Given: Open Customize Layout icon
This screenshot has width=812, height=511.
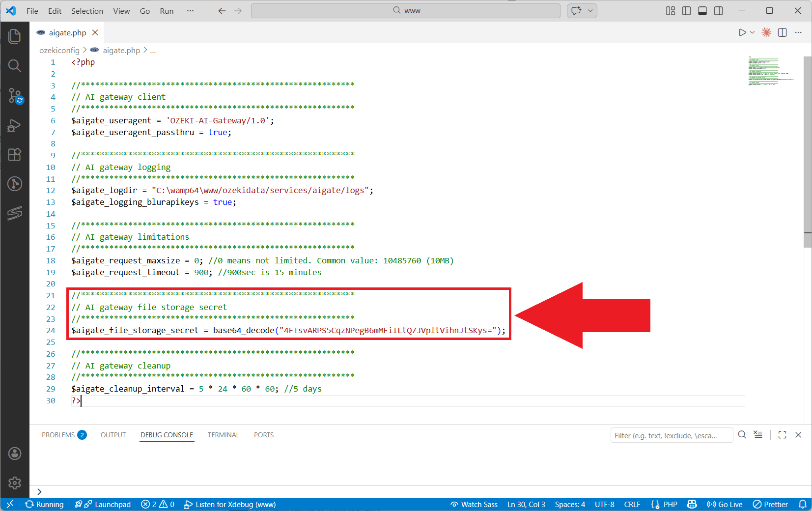Looking at the screenshot, I should (671, 11).
